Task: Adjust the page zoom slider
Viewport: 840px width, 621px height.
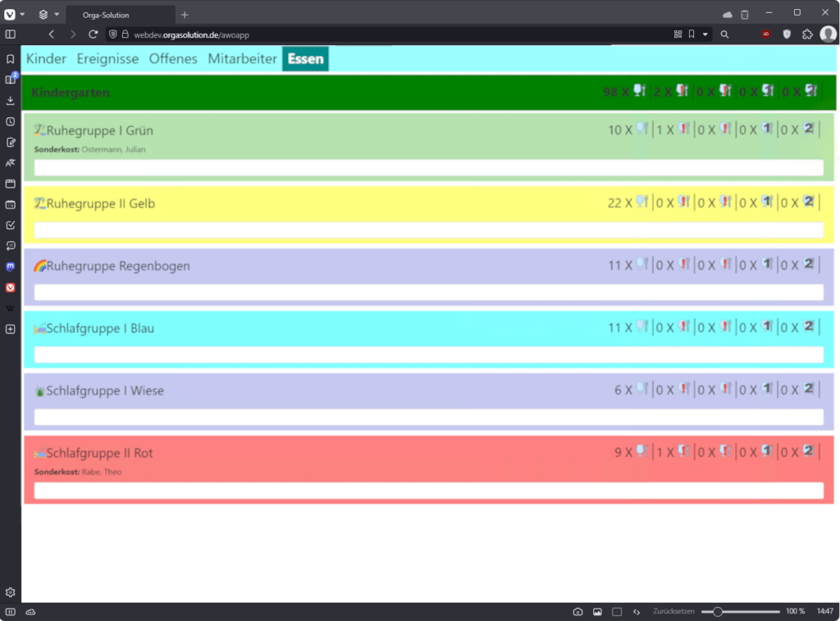Action: [741, 611]
